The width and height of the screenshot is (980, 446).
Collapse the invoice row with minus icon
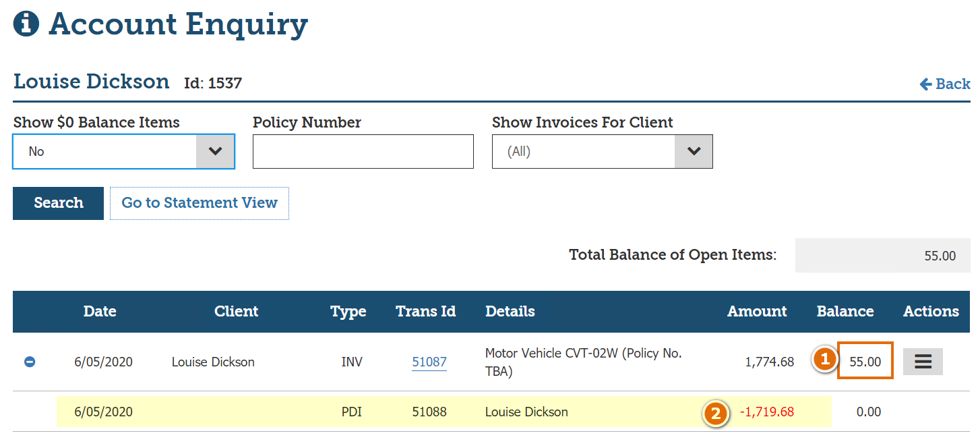30,362
